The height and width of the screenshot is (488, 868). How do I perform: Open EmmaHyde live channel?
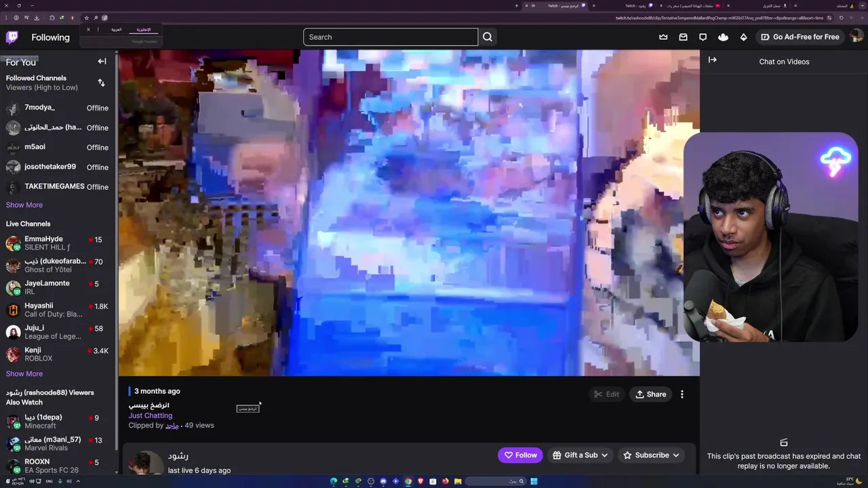coord(58,243)
